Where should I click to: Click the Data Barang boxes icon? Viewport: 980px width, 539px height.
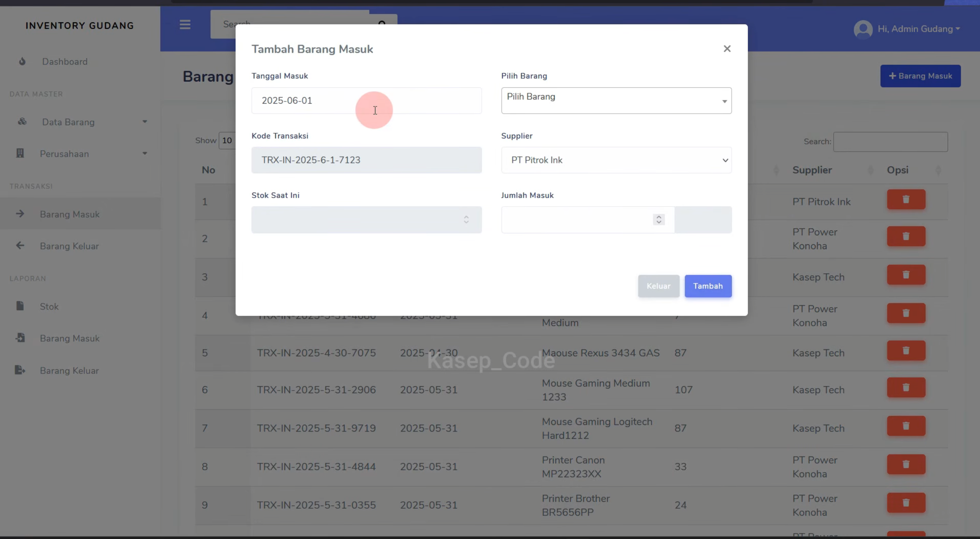22,122
